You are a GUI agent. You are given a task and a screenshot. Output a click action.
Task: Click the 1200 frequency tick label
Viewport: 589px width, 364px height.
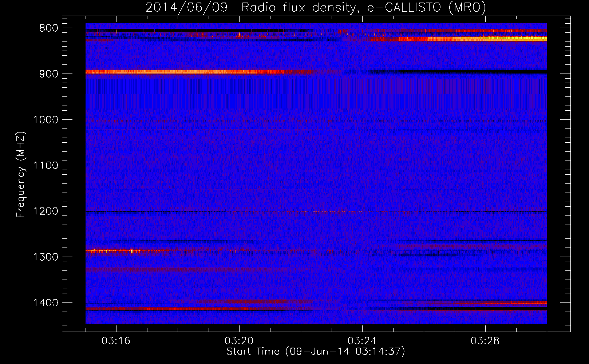(46, 211)
